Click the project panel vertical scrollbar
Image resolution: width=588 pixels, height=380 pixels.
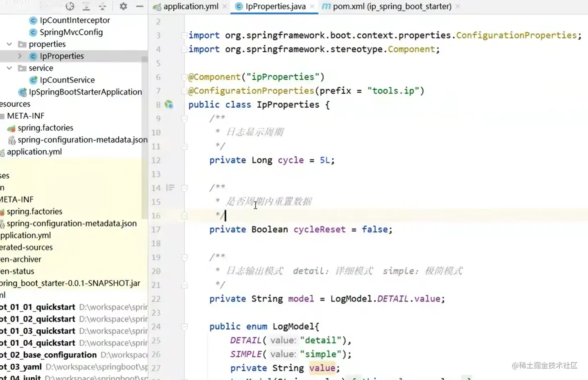pos(144,138)
